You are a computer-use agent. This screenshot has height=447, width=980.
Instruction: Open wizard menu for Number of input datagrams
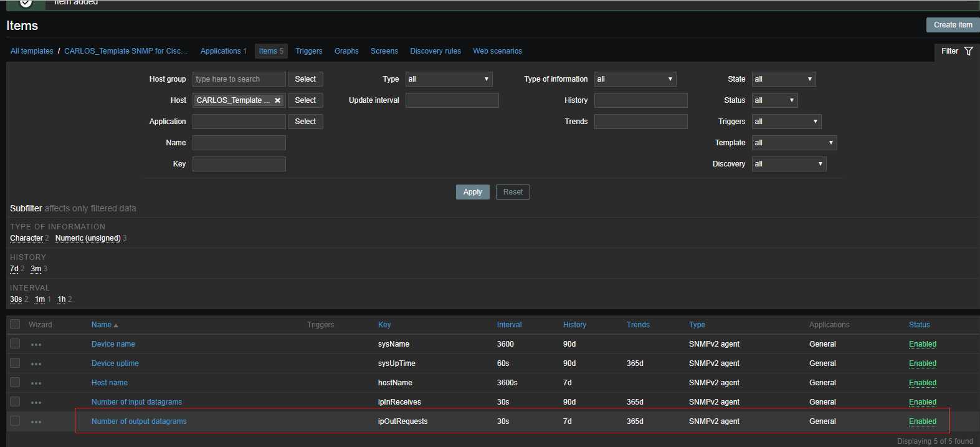pos(36,403)
